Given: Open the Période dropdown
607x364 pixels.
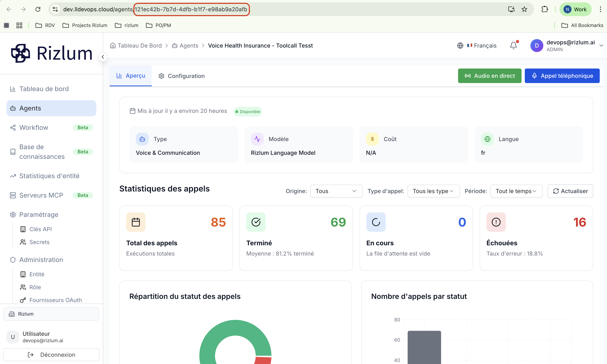Looking at the screenshot, I should tap(516, 191).
